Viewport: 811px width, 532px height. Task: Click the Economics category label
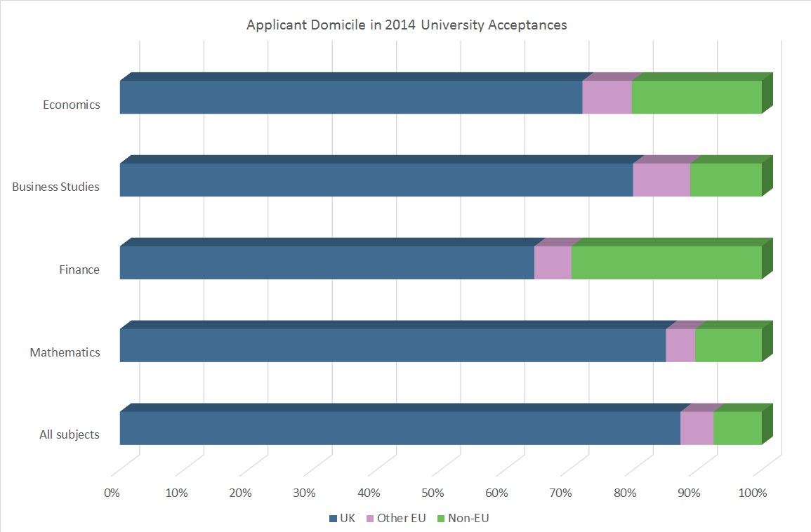(71, 105)
